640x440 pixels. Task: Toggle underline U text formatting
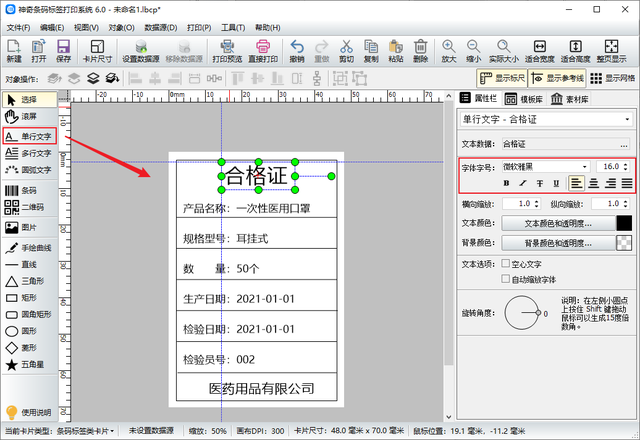click(x=556, y=183)
